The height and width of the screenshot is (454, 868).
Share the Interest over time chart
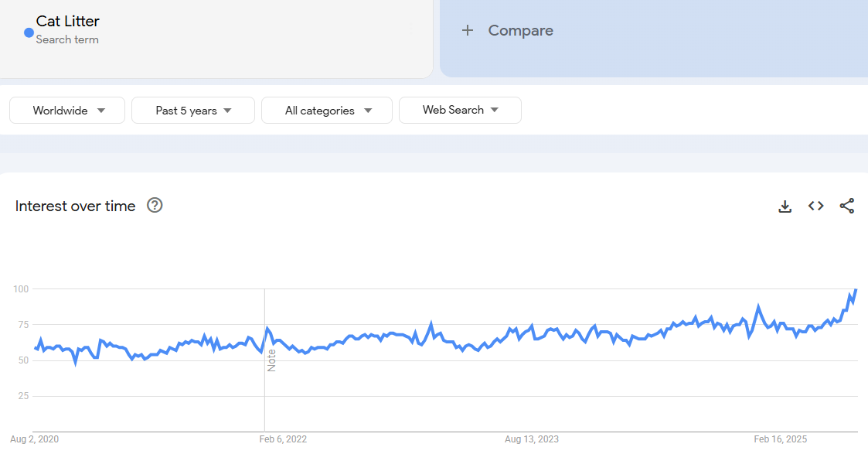tap(846, 206)
